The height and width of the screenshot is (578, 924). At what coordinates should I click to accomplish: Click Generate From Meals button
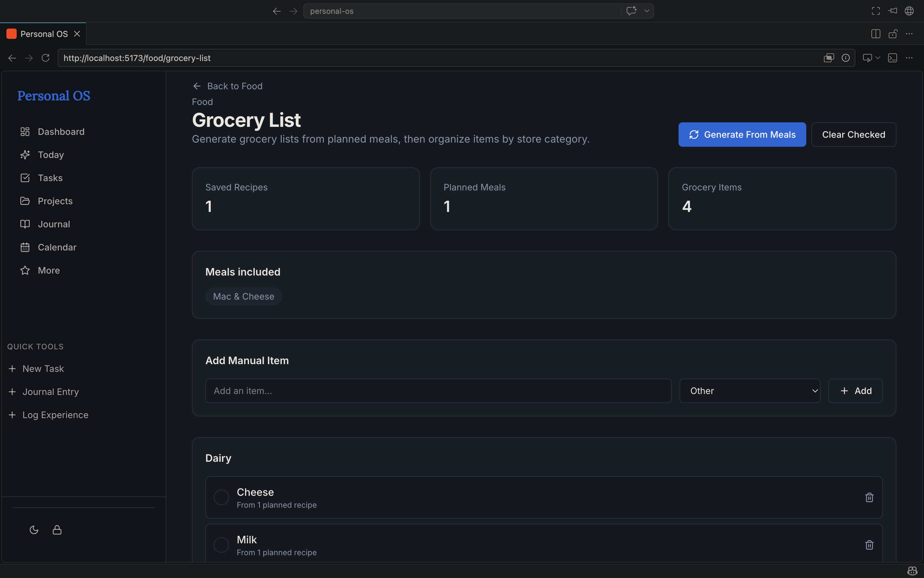coord(742,135)
